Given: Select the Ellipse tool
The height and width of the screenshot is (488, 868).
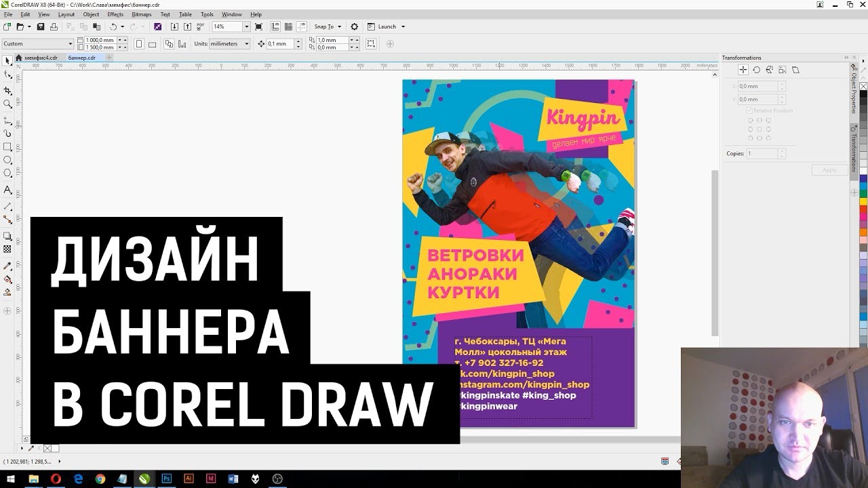Looking at the screenshot, I should [x=7, y=160].
